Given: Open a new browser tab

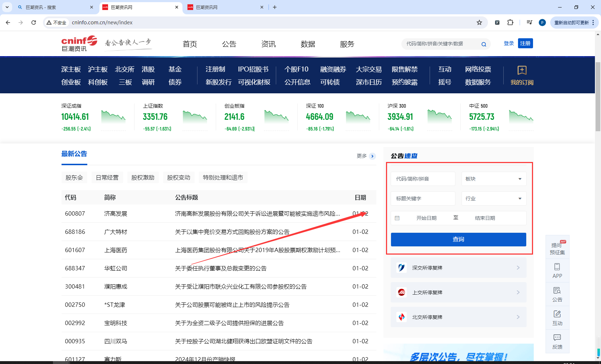Looking at the screenshot, I should (275, 7).
